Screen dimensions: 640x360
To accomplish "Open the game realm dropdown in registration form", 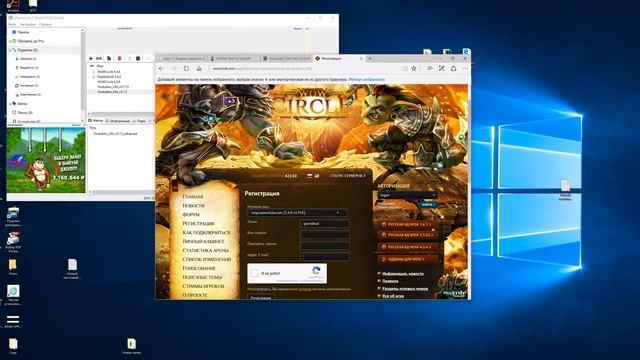I will pos(297,213).
